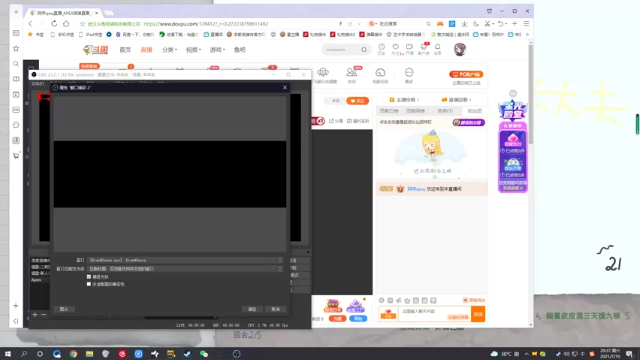Click the orange send chat button
This screenshot has width=640, height=360.
pos(478,314)
